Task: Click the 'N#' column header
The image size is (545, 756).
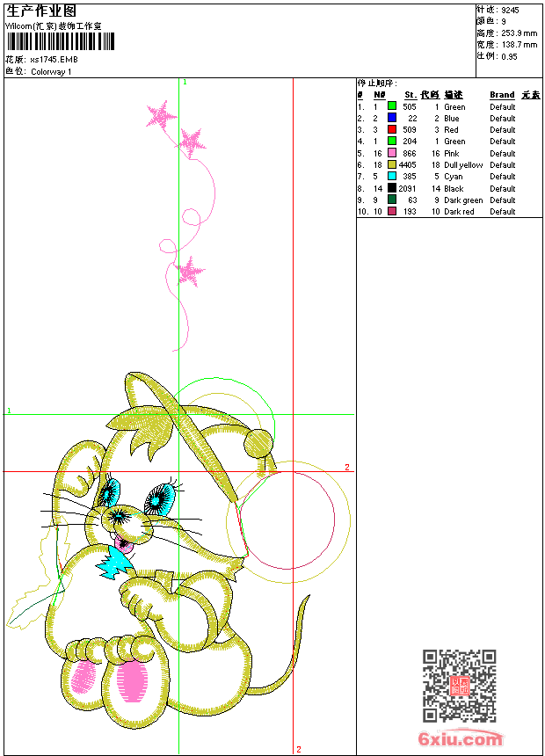Action: (x=380, y=95)
